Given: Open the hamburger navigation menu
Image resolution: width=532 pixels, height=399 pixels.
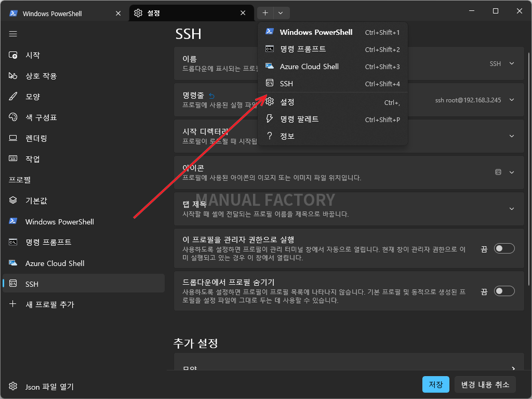Looking at the screenshot, I should (x=13, y=34).
